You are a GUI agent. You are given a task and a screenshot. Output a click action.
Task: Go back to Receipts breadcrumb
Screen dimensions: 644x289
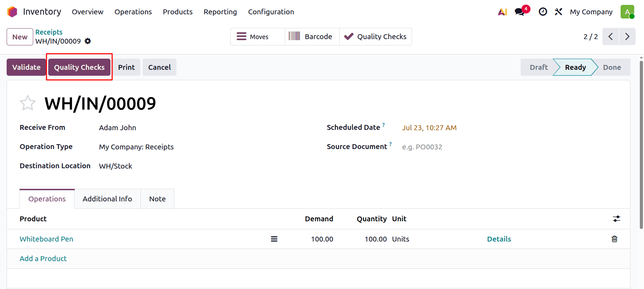[49, 32]
